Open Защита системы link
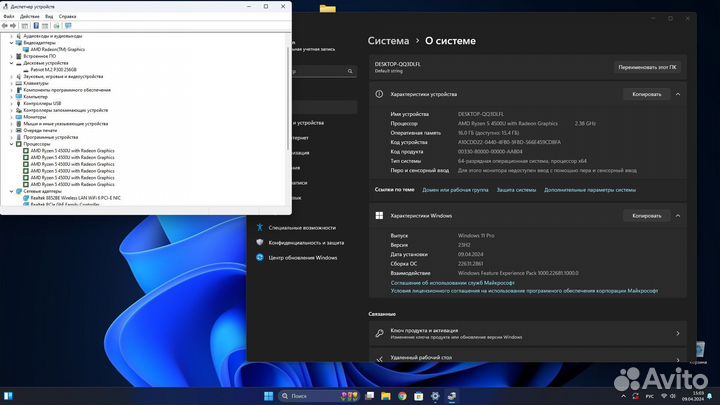This screenshot has width=720, height=405. (516, 190)
